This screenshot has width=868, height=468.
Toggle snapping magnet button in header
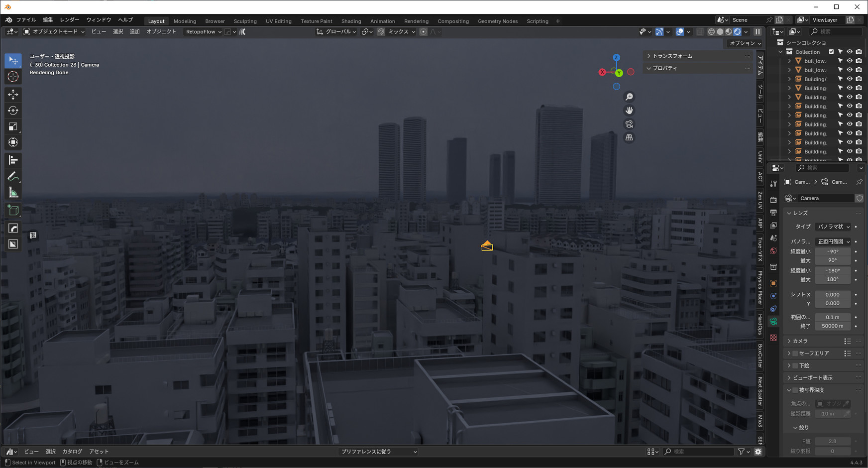(381, 32)
